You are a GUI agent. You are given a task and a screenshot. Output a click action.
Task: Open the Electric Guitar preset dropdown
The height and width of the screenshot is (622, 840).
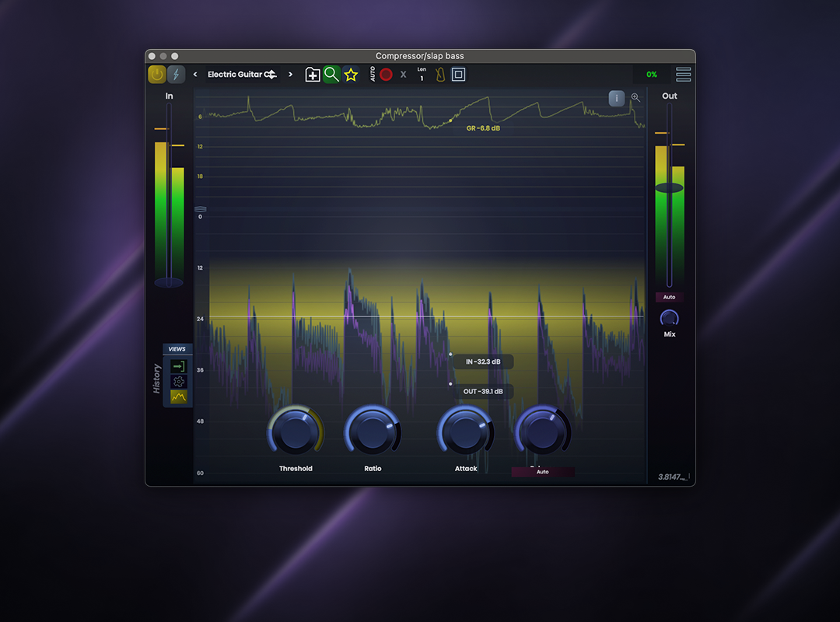[242, 75]
